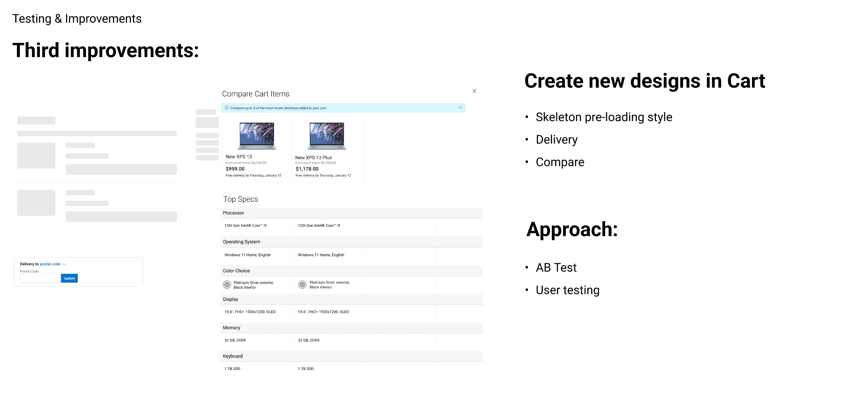Select New XPS 13 Plus laptop image

(327, 136)
